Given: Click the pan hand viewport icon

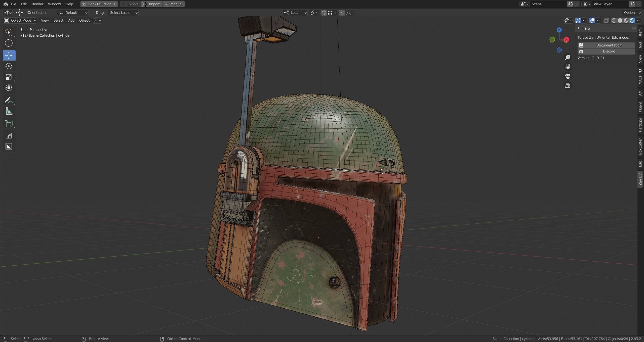Looking at the screenshot, I should [568, 67].
